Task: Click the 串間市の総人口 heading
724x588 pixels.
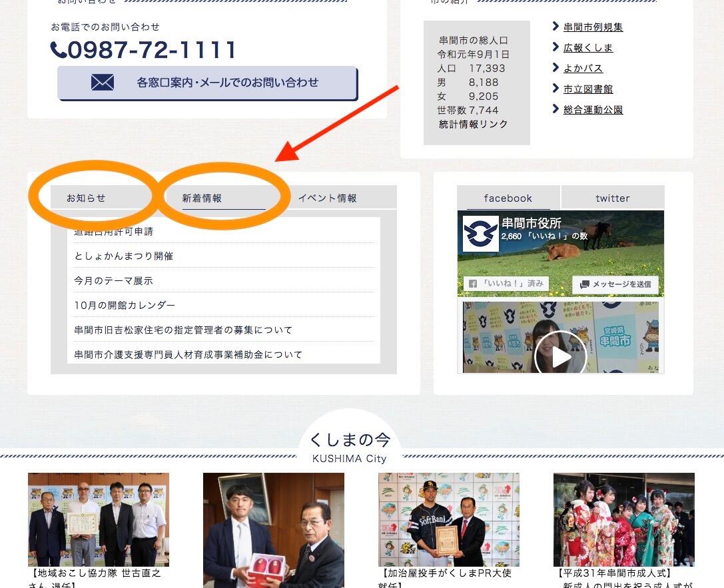Action: coord(474,41)
